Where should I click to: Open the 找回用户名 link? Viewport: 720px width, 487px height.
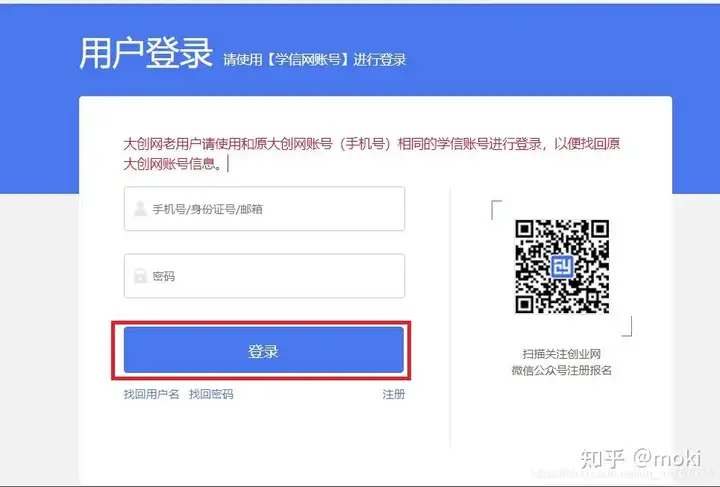[151, 394]
